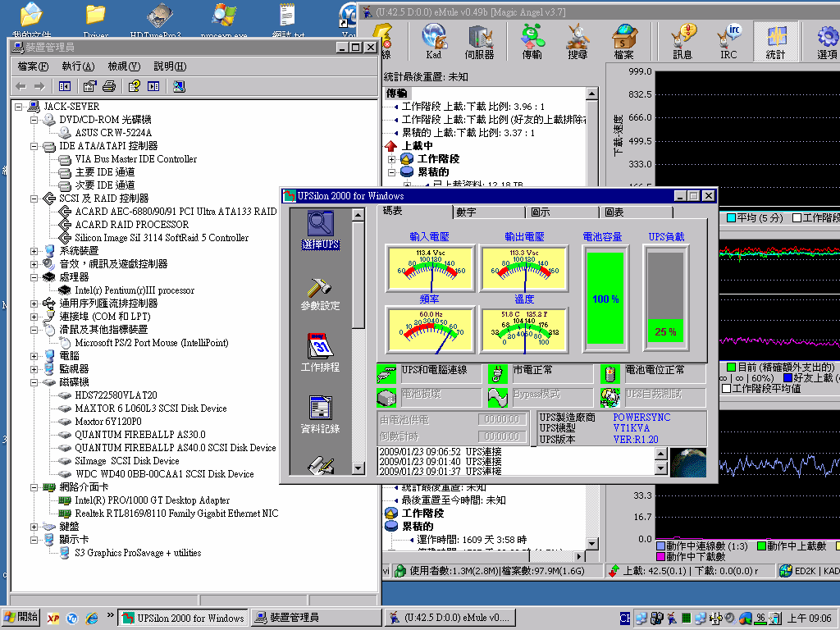
Task: Open the Servers (伺服器) toolbar icon in eMule
Action: pos(479,41)
